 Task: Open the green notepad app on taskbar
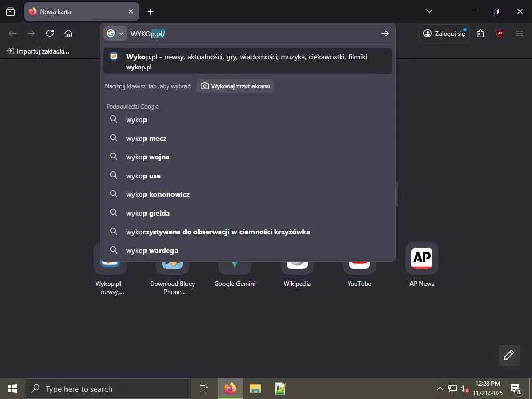tap(281, 389)
